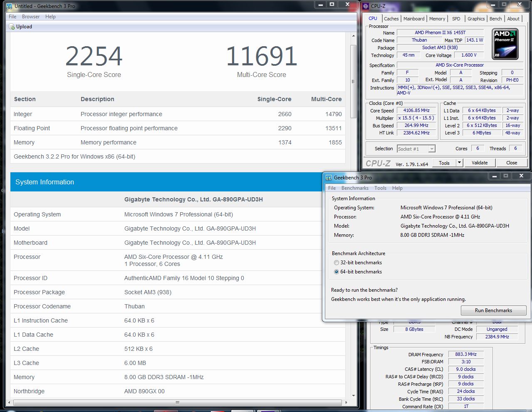Click the CPU-Z title bar icon
Viewport: 532px width, 412px height.
tap(366, 6)
